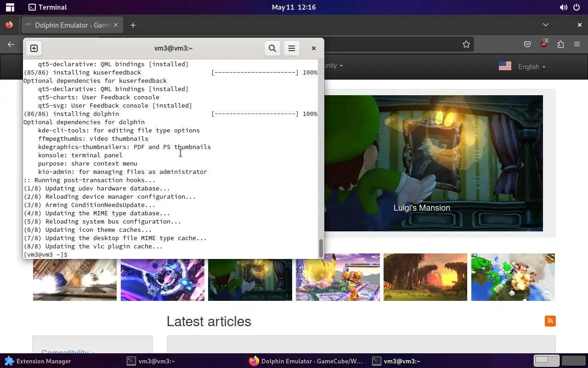Select the purple spaceship game thumbnail
Viewport: 588px width, 368px height.
pos(163,280)
